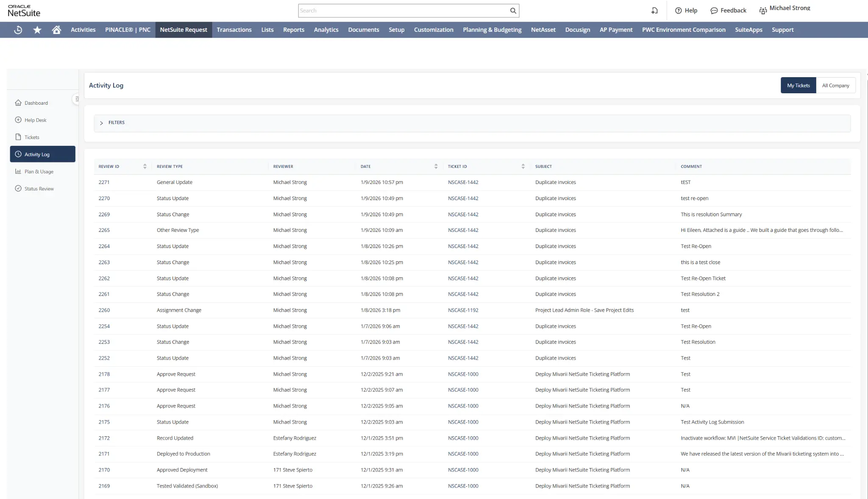
Task: Click the Feedback speech bubble icon
Action: click(x=714, y=11)
